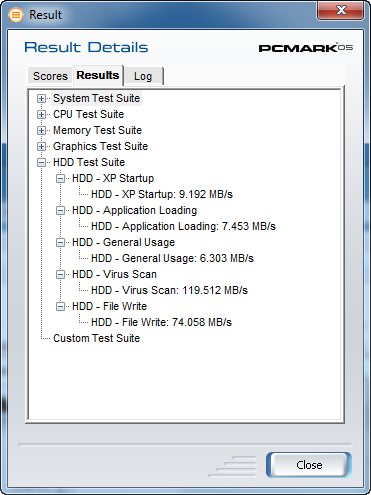Select the XP Startup 9.192 MB/s result
Image resolution: width=371 pixels, height=495 pixels.
(162, 194)
